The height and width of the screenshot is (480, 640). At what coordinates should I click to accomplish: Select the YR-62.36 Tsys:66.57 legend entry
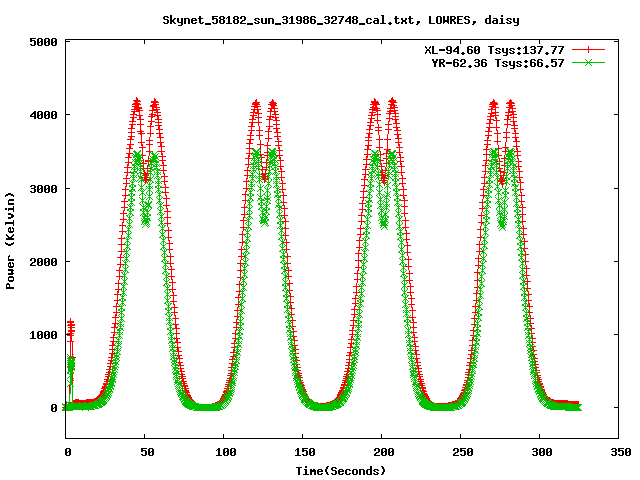point(498,63)
